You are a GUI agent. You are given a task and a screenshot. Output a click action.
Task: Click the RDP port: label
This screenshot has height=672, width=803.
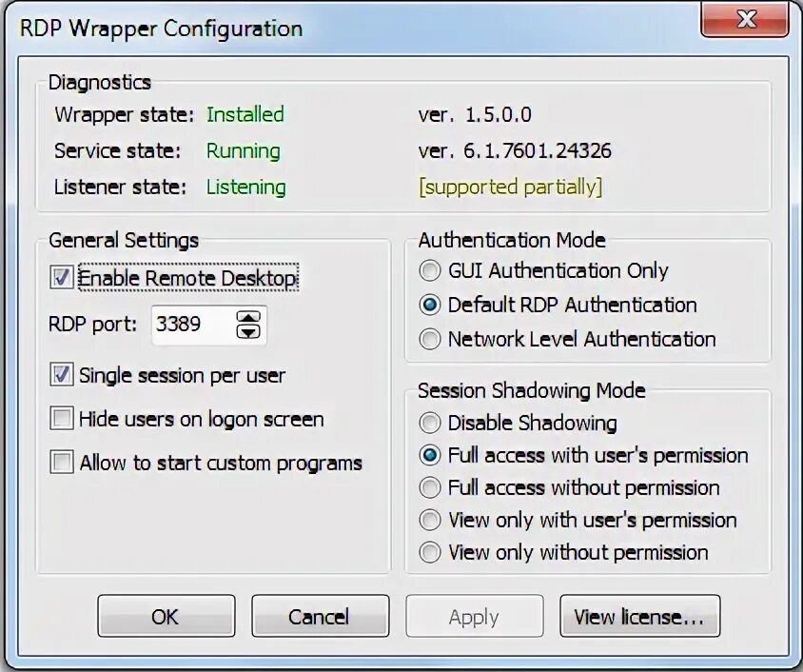point(92,325)
